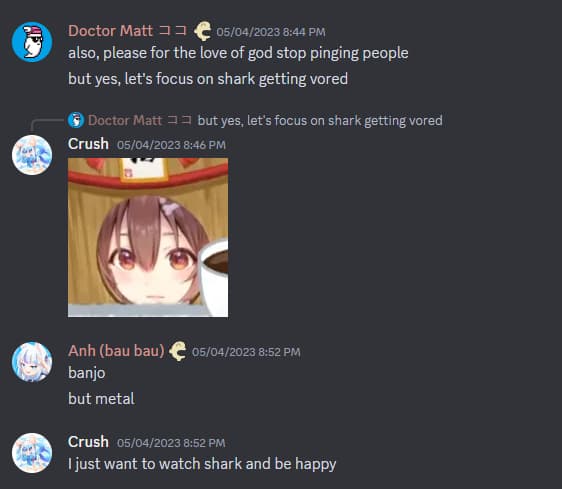The height and width of the screenshot is (489, 562).
Task: Open Crush's avatar on the image message
Action: click(32, 155)
